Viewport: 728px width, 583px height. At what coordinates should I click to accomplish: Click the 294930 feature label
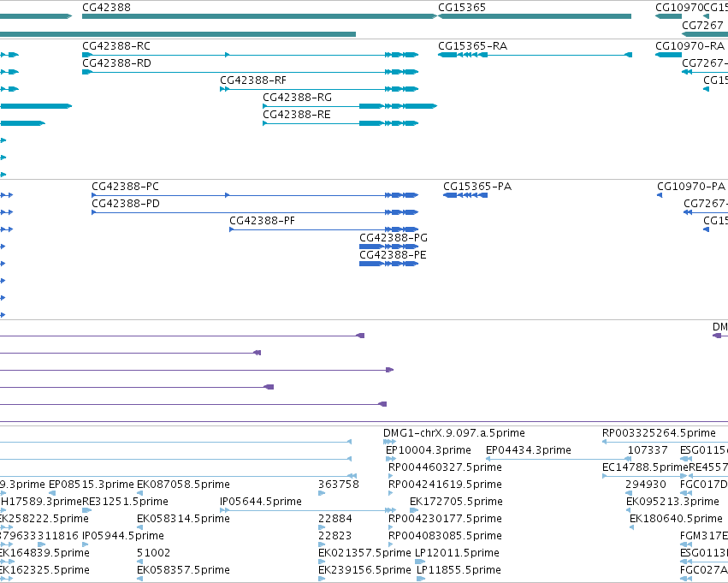pyautogui.click(x=646, y=485)
